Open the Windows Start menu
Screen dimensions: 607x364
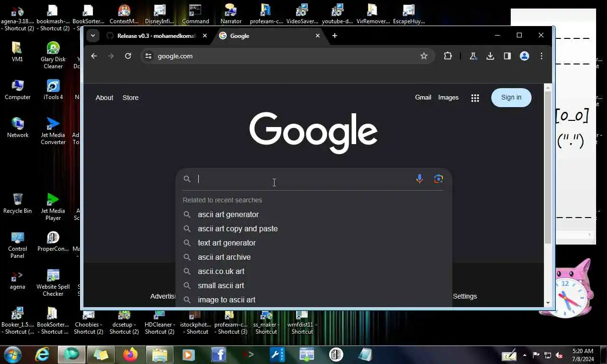13,355
